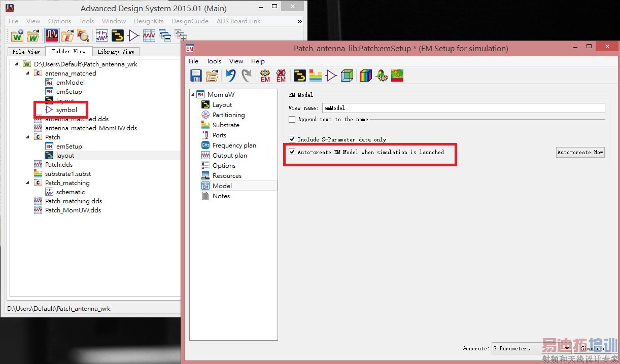Screen dimensions: 620x364
Task: Create a new schematic via Main toolbar icon
Action: (102, 35)
